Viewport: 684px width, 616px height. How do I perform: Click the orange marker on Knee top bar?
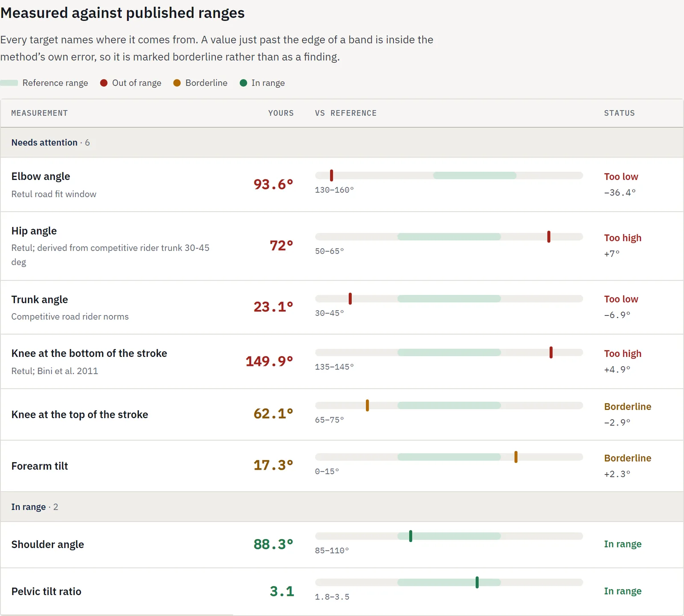pyautogui.click(x=367, y=405)
